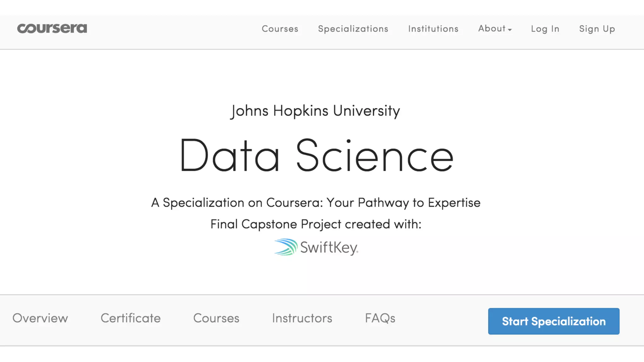Click the small caret arrow beside About
Viewport: 644px width, 362px height.
tap(510, 30)
